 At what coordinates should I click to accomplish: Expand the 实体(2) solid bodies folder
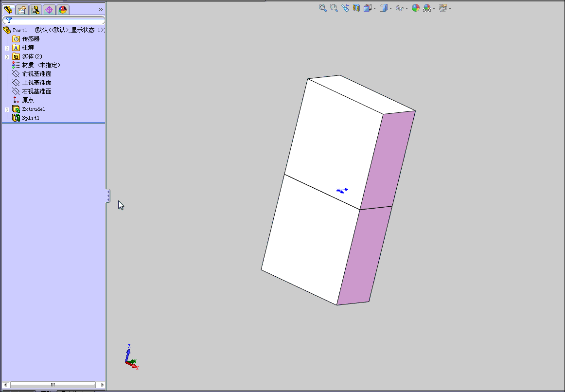pyautogui.click(x=7, y=57)
